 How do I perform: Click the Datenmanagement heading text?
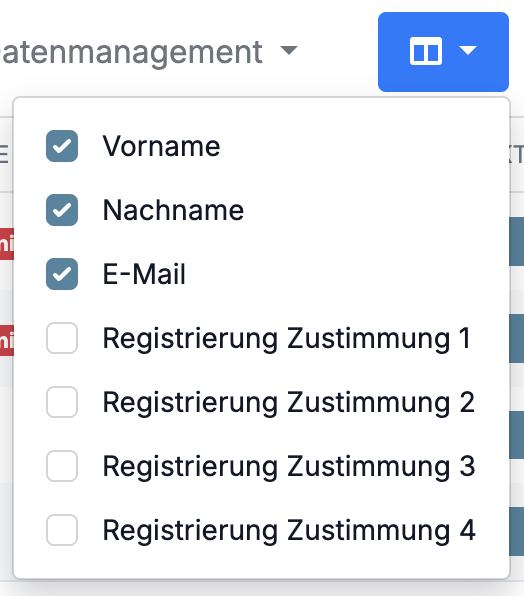pyautogui.click(x=131, y=52)
